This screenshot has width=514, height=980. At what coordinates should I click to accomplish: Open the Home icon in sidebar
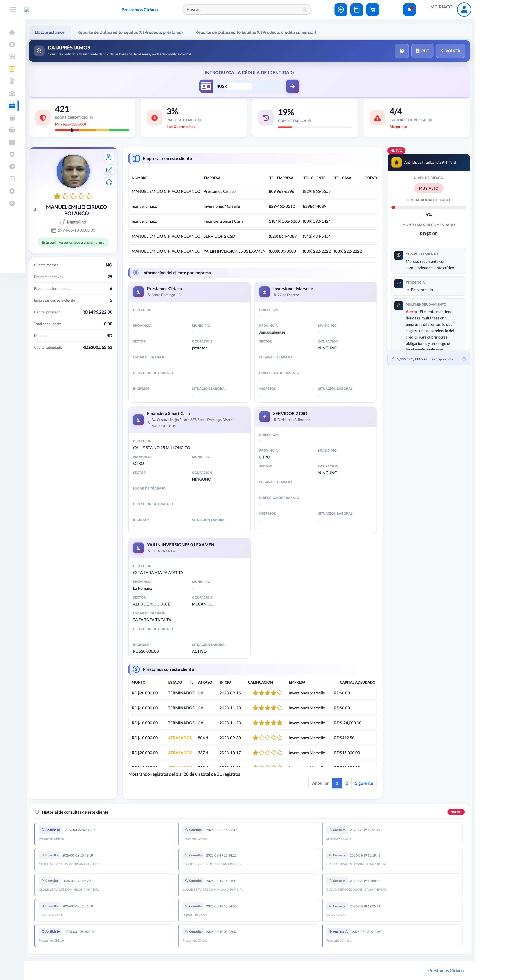click(x=12, y=32)
